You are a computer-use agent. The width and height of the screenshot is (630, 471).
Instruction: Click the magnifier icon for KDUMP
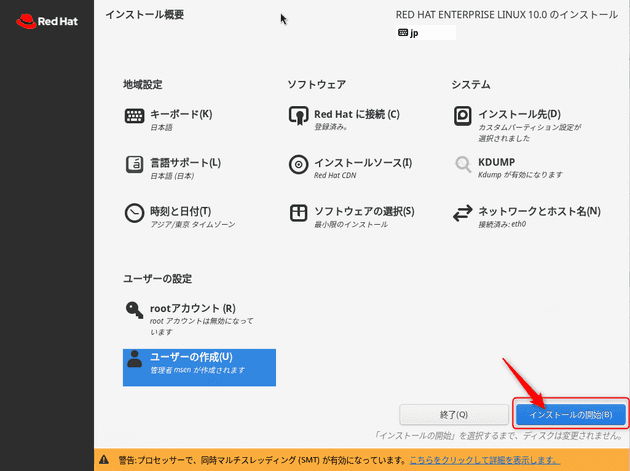(462, 164)
